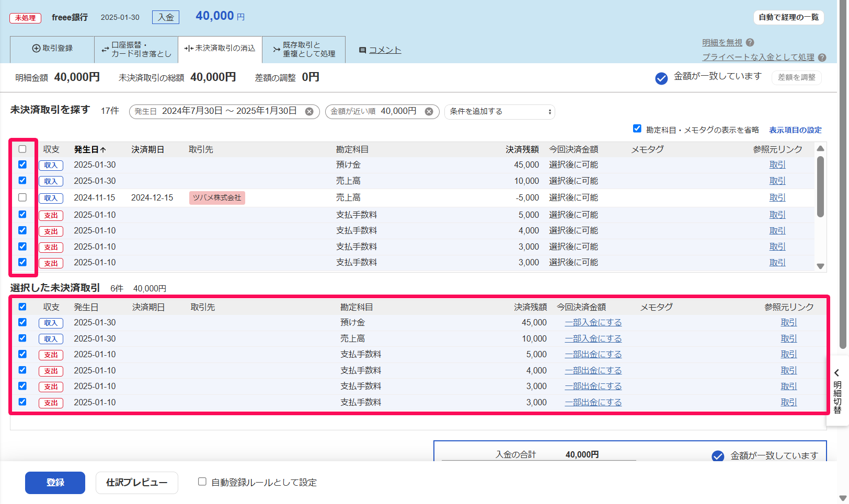Uncheck the 売上高 10,000 row in the selected list
The image size is (849, 504).
coord(22,338)
